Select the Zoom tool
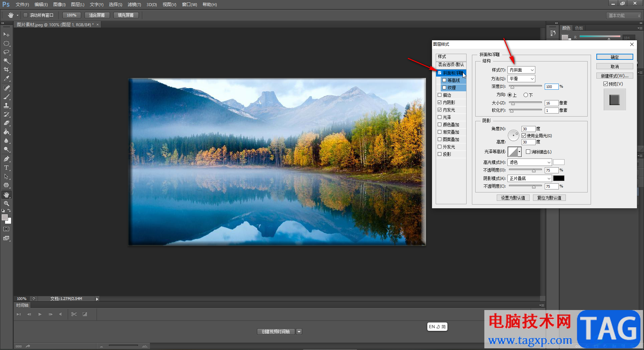Screen dimensions: 644x350 coord(6,204)
